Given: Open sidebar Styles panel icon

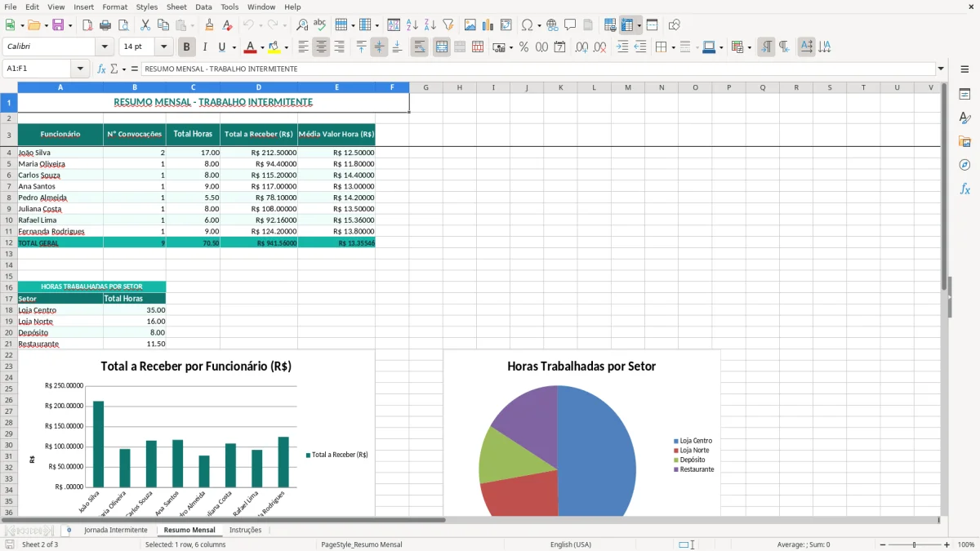Looking at the screenshot, I should [964, 118].
